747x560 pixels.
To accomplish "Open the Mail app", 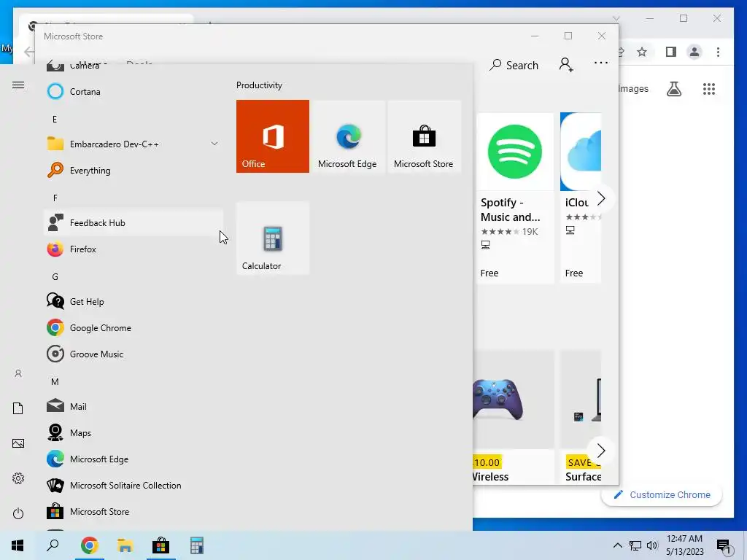I will (x=133, y=407).
